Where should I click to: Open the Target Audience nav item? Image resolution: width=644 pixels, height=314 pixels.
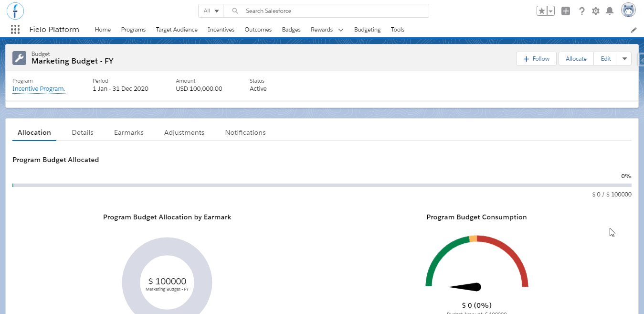pyautogui.click(x=177, y=30)
